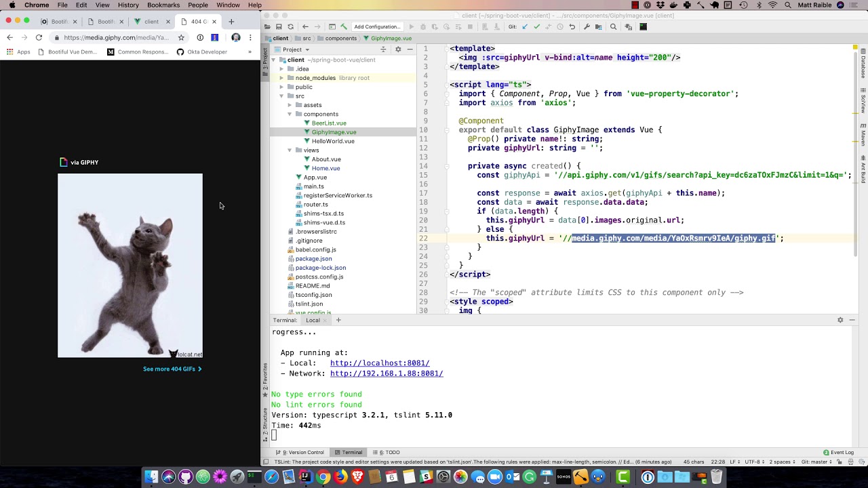Open package.json in project tree
868x488 pixels.
tap(313, 258)
